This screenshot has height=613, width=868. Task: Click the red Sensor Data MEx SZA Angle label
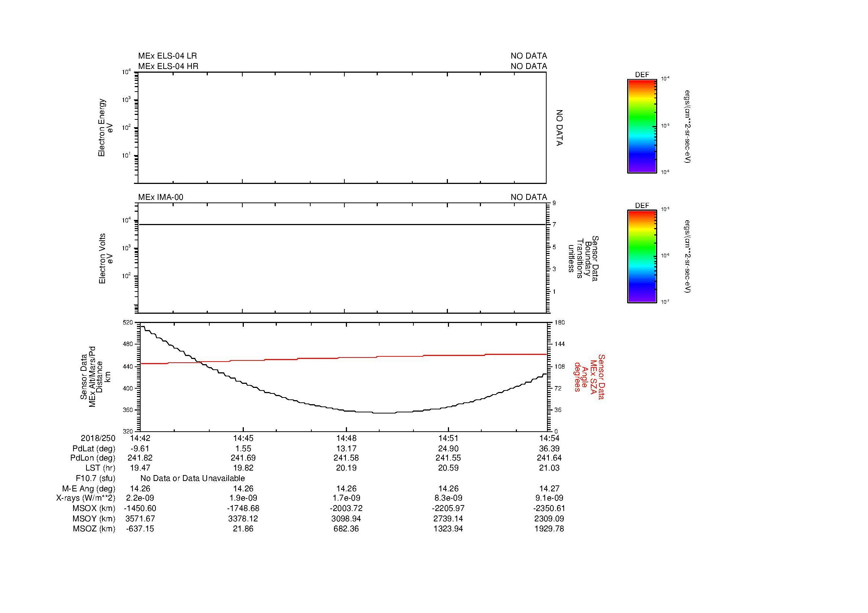pos(589,376)
